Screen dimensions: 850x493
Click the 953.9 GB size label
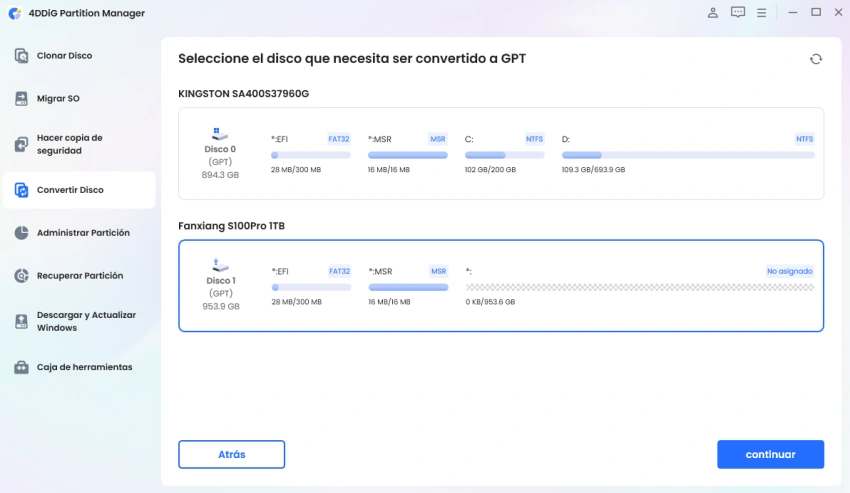pos(221,306)
